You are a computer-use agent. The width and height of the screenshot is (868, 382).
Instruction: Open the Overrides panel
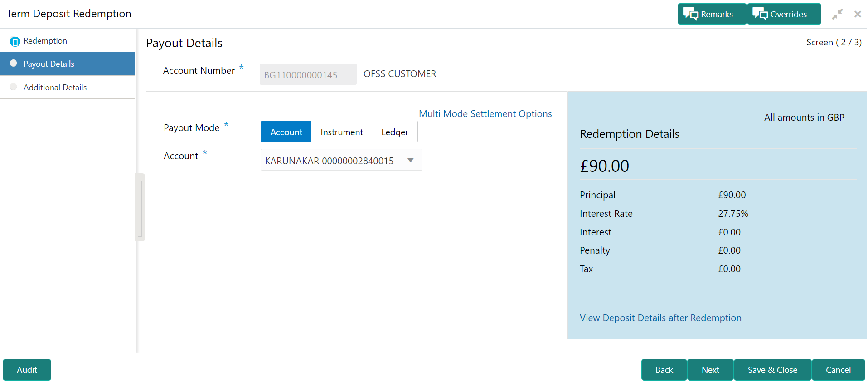(784, 14)
